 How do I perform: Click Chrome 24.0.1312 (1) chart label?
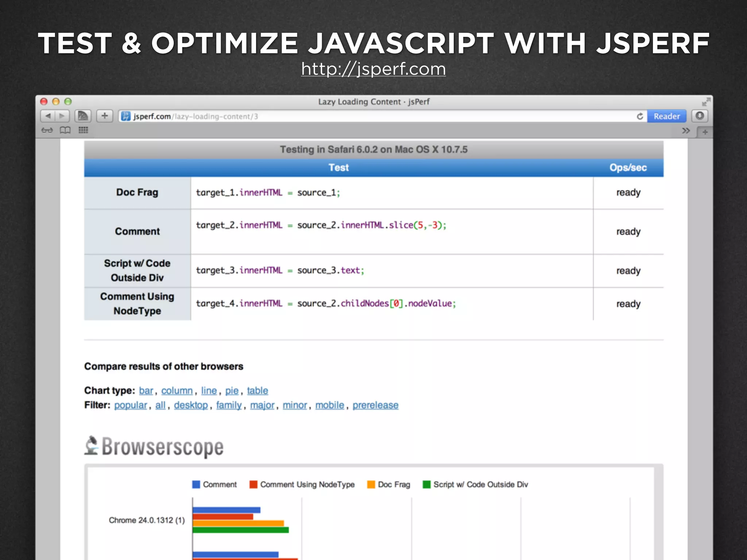click(147, 520)
